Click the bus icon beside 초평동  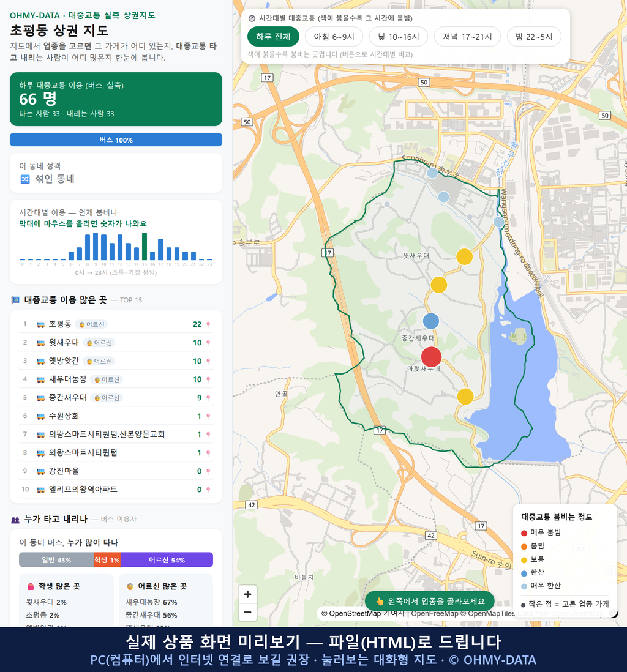[41, 324]
